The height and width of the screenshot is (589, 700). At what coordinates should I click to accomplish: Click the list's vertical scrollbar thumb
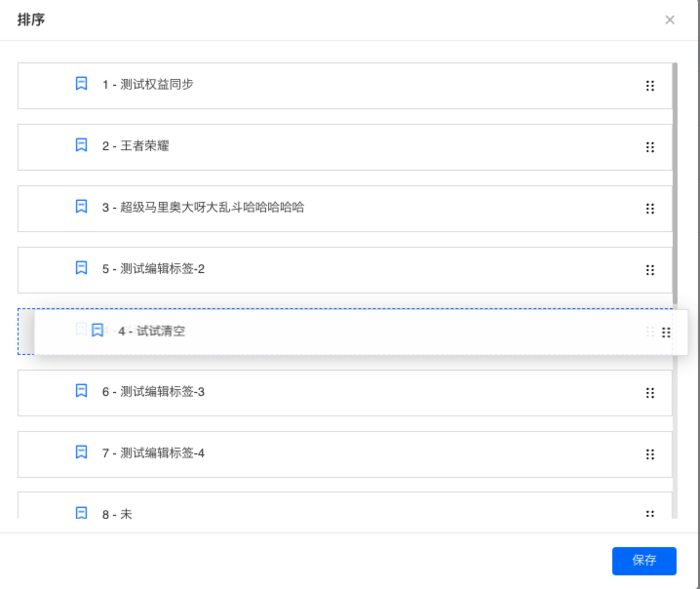(x=675, y=183)
